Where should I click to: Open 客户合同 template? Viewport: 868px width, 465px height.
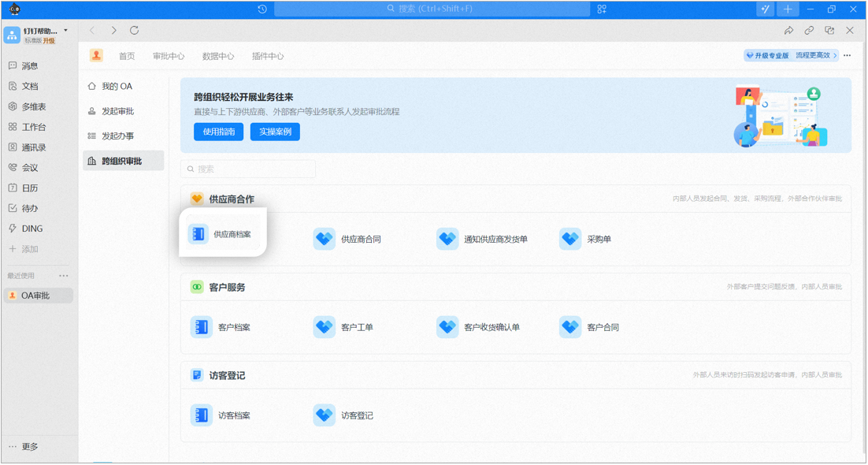pyautogui.click(x=589, y=327)
